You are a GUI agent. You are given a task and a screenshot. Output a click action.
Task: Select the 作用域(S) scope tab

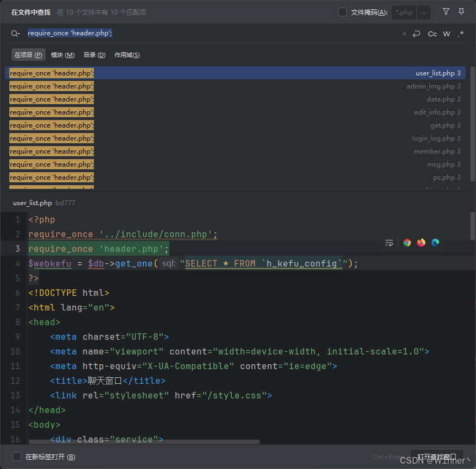[x=127, y=55]
